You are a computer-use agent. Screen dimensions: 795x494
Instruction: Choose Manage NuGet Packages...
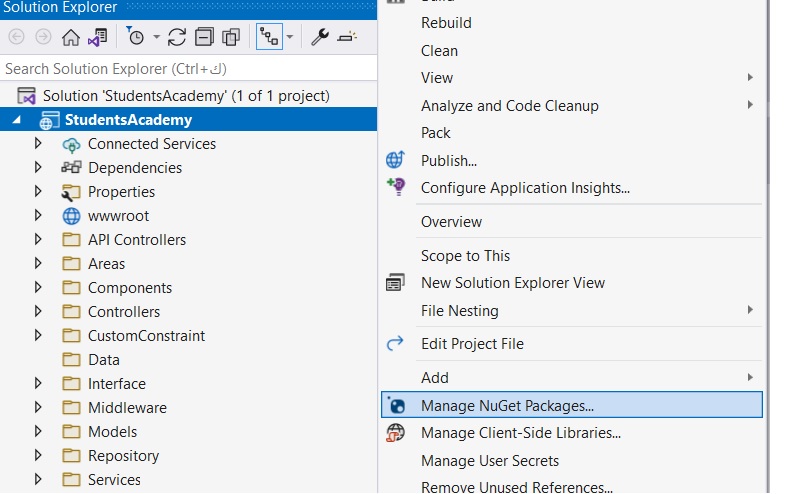[x=571, y=405]
